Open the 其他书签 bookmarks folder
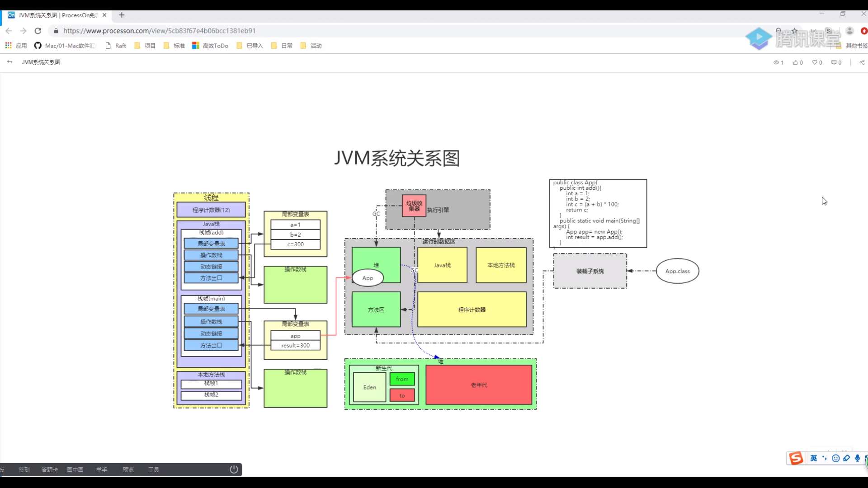 pyautogui.click(x=853, y=46)
